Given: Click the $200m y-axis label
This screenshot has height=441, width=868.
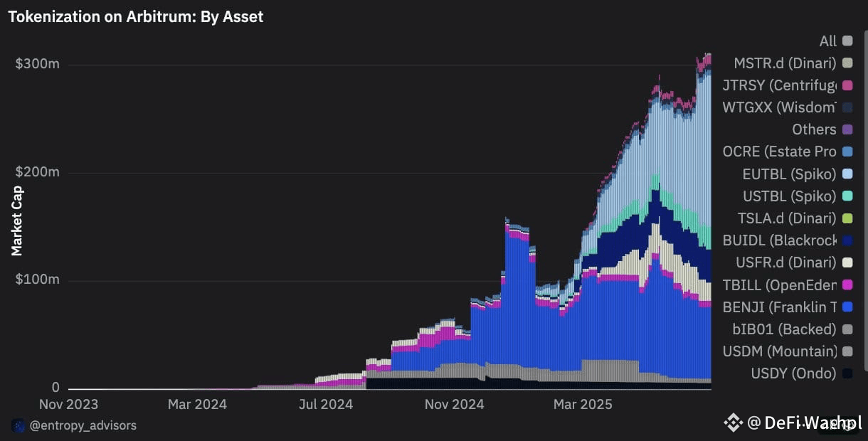Looking at the screenshot, I should [37, 172].
